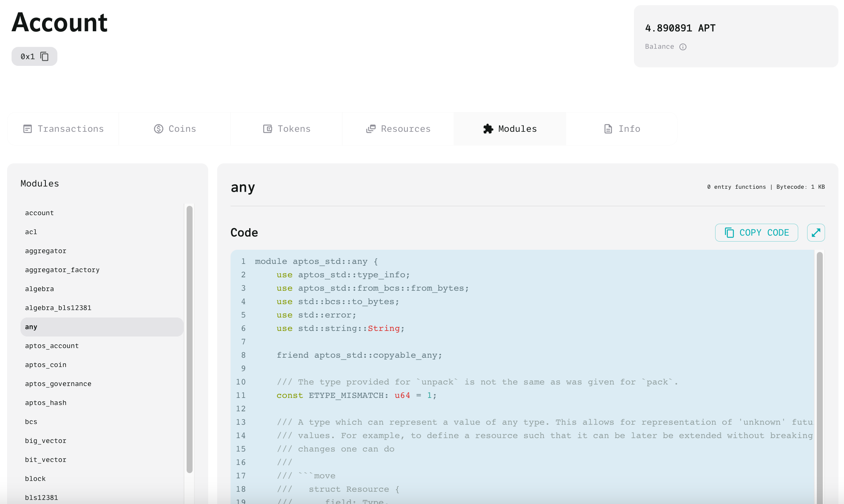Click the Resources tab icon
This screenshot has height=504, width=844.
coord(371,129)
